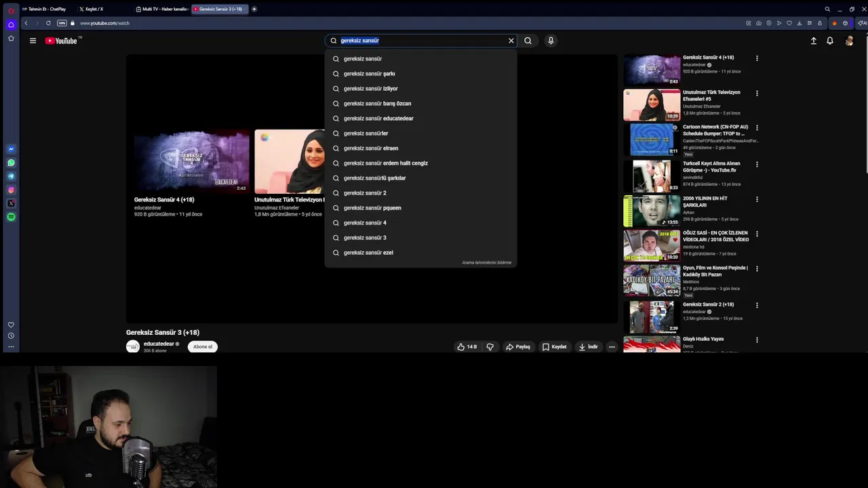
Task: Select suggestion 'gereksiz sansür elraen'
Action: coord(420,148)
